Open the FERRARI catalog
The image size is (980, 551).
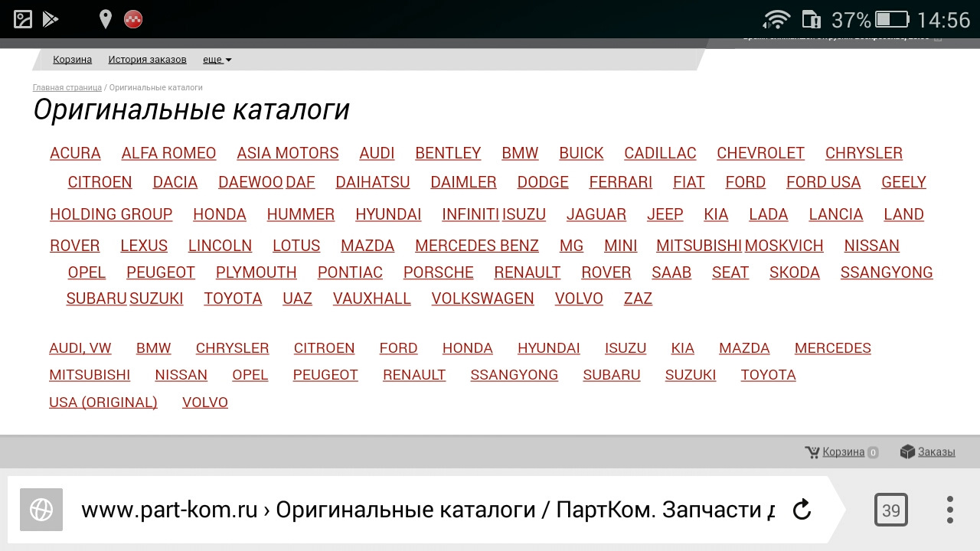click(x=621, y=182)
